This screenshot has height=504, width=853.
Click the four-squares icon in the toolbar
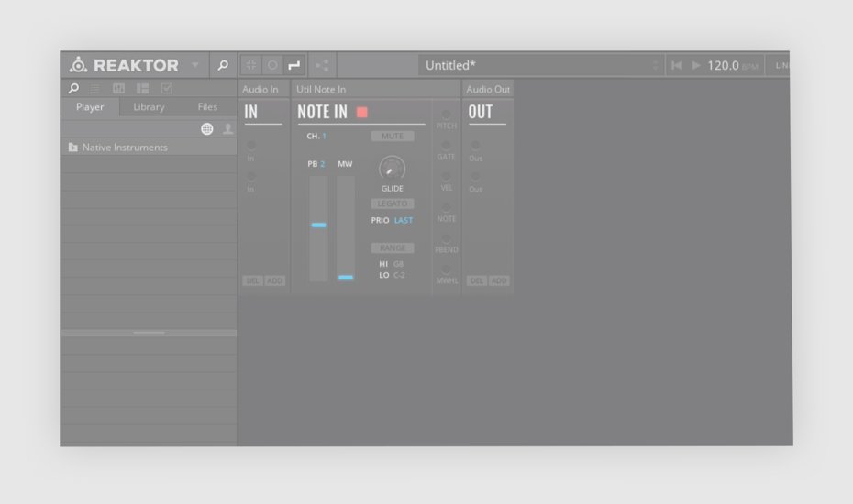click(x=251, y=65)
